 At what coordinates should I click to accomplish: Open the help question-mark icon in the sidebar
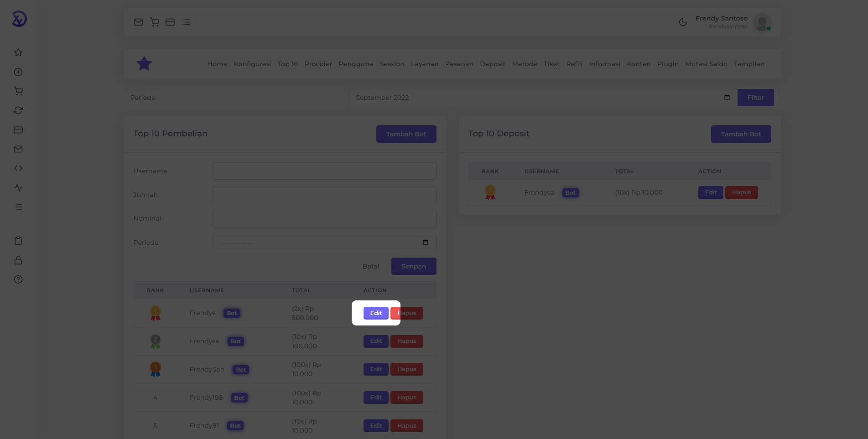[x=18, y=279]
